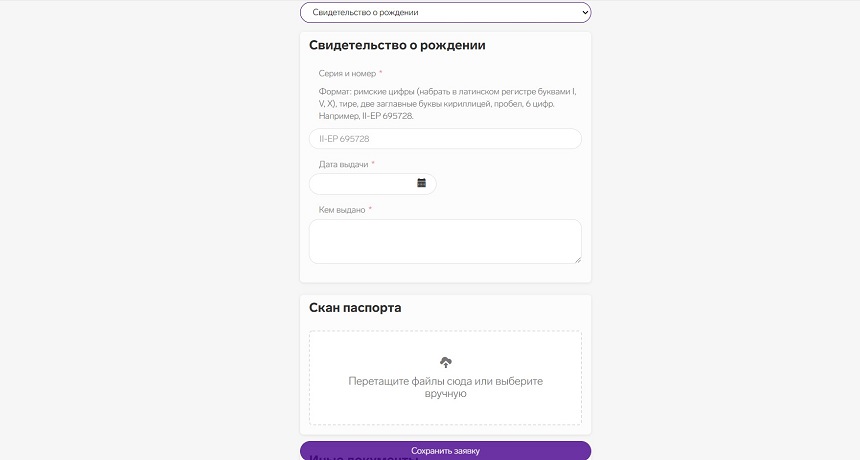This screenshot has width=860, height=460.
Task: Click into the "Дата выдачи" date field
Action: [x=362, y=184]
